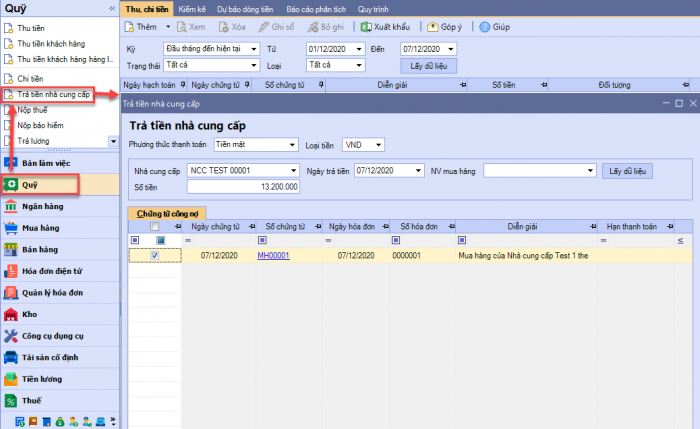The image size is (700, 429).
Task: Toggle the select-all checkbox in grid header
Action: coord(154,226)
